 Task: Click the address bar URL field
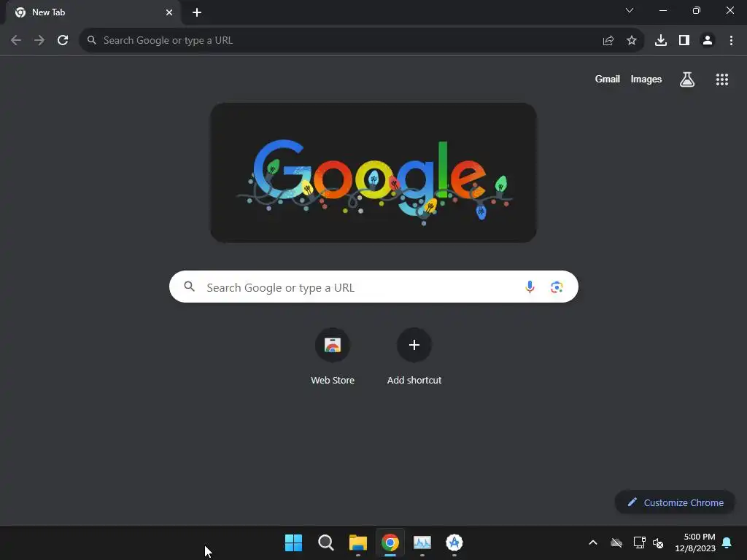coord(362,41)
